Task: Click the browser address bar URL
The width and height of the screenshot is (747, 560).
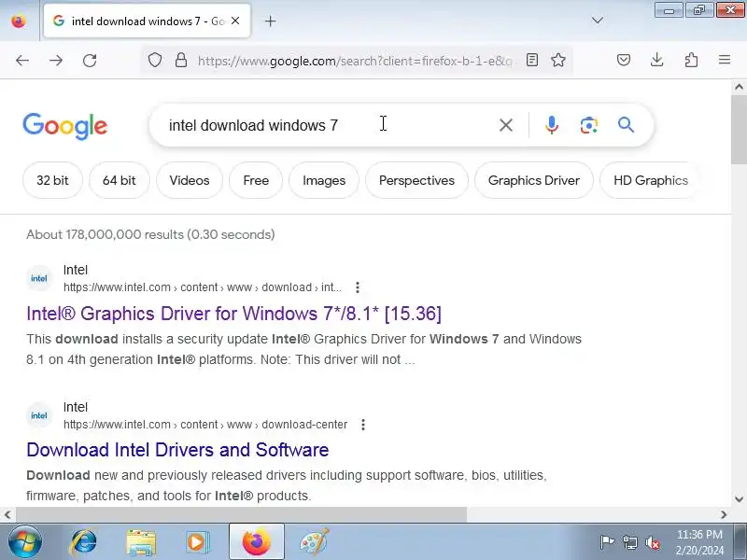Action: tap(355, 61)
